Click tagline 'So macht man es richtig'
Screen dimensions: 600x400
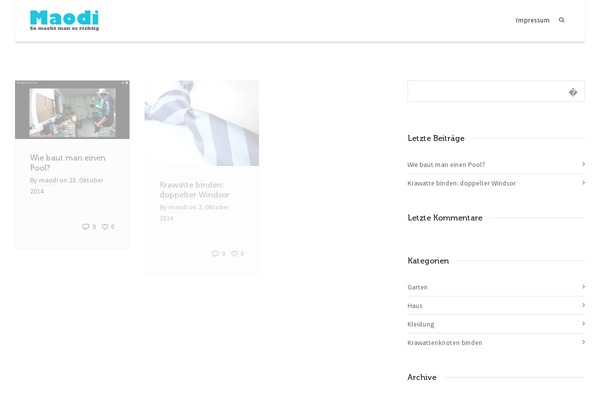[x=64, y=28]
